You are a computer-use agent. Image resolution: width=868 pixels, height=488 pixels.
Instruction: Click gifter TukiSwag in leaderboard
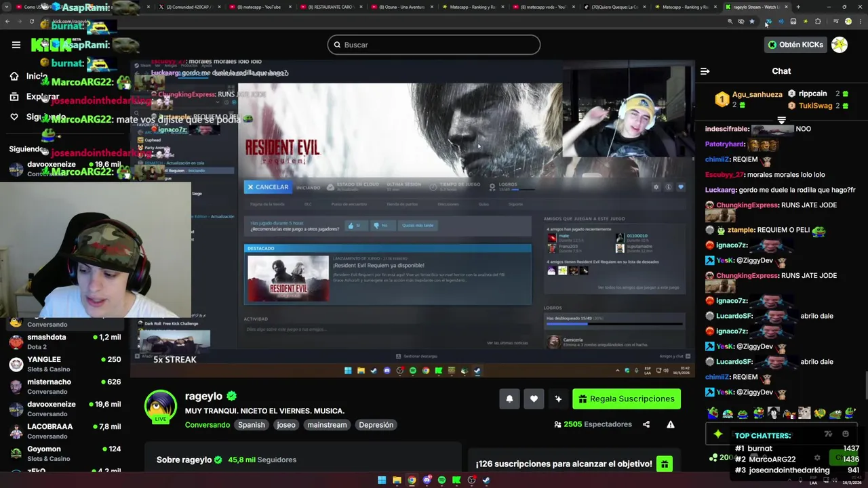[x=815, y=106]
